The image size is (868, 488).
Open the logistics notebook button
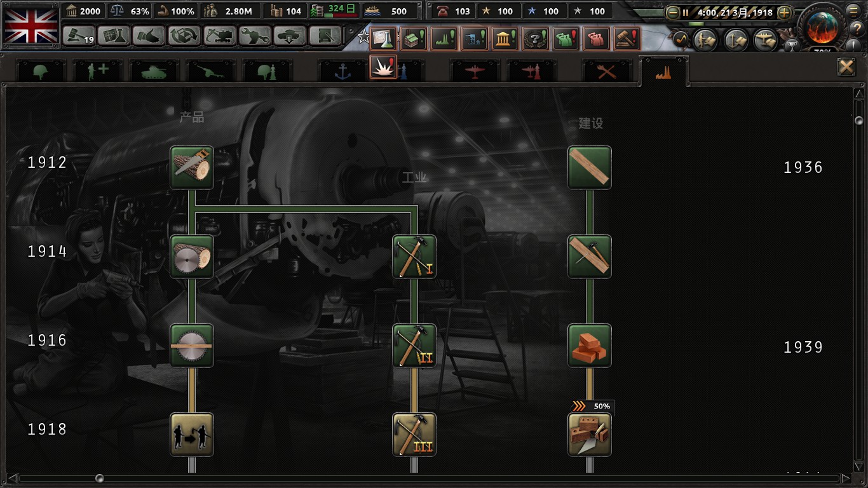pos(325,36)
